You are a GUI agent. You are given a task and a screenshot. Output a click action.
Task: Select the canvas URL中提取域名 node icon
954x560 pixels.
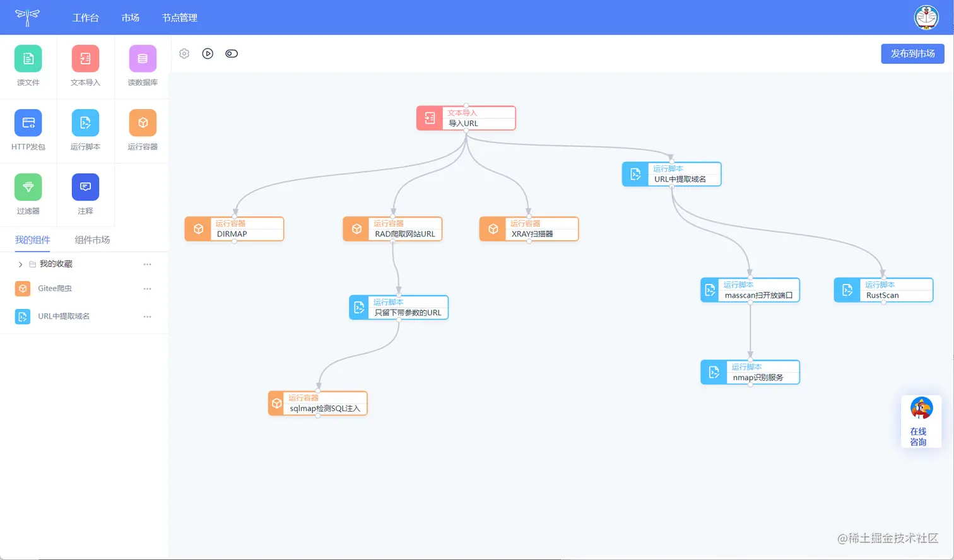(x=635, y=174)
